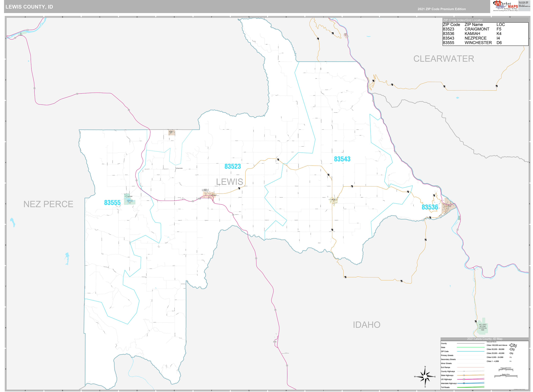Expand the 2021 Lewis County ID Map legend title
The image size is (533, 392).
click(485, 339)
